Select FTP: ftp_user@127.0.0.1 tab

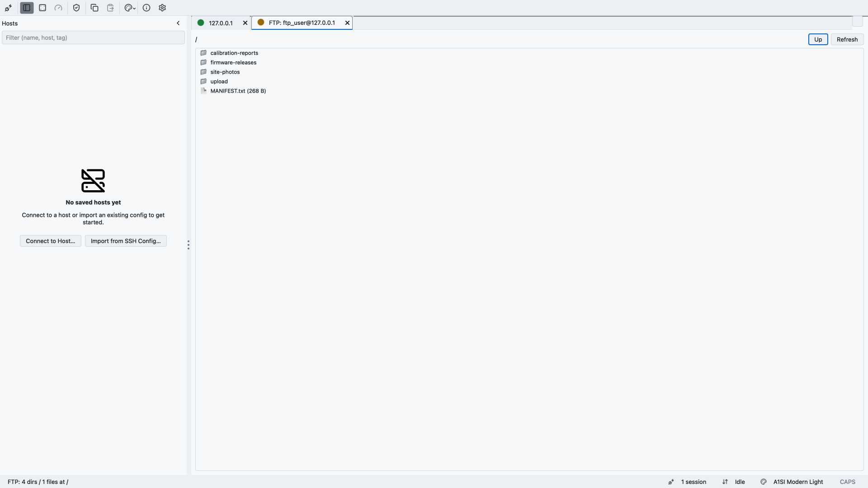coord(302,23)
